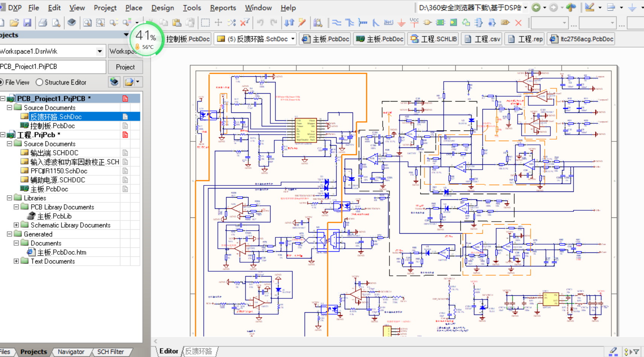Screen dimensions: 644x357
Task: Activate the Rubber Stamp tool
Action: (x=190, y=23)
